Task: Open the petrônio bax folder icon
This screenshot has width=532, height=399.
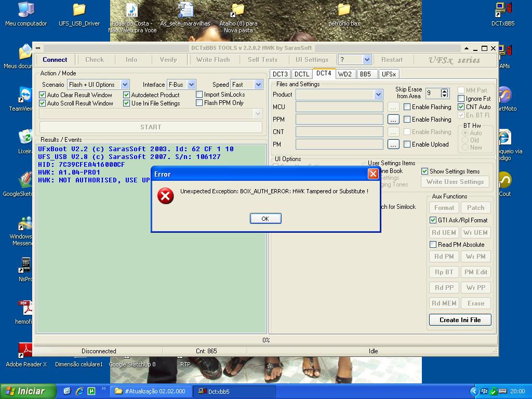Action: tap(344, 9)
